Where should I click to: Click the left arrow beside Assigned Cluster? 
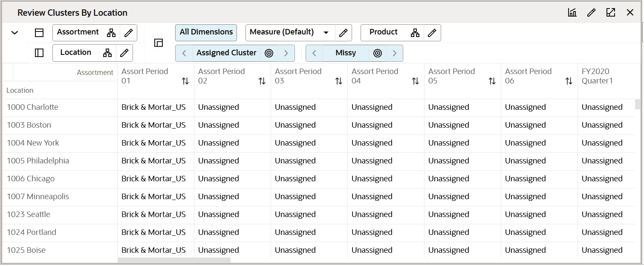tap(184, 53)
